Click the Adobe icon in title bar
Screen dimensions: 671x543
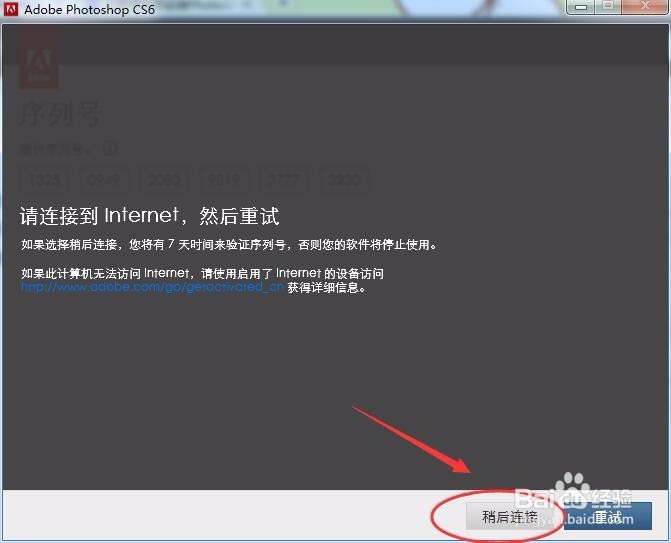pyautogui.click(x=10, y=9)
